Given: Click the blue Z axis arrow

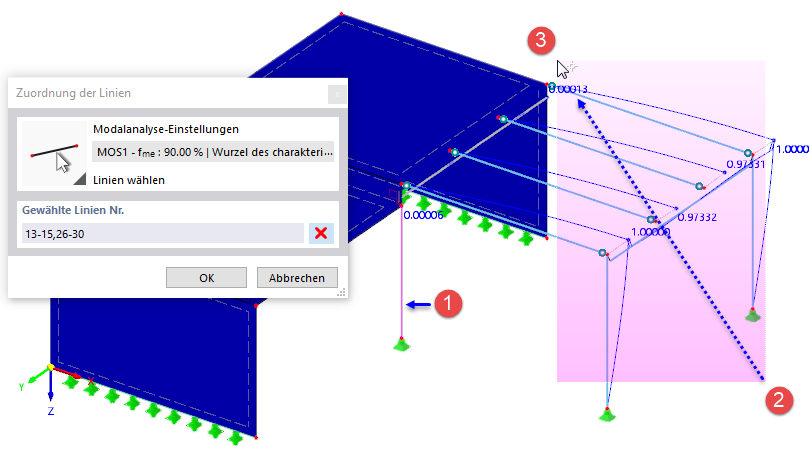Looking at the screenshot, I should [x=51, y=385].
